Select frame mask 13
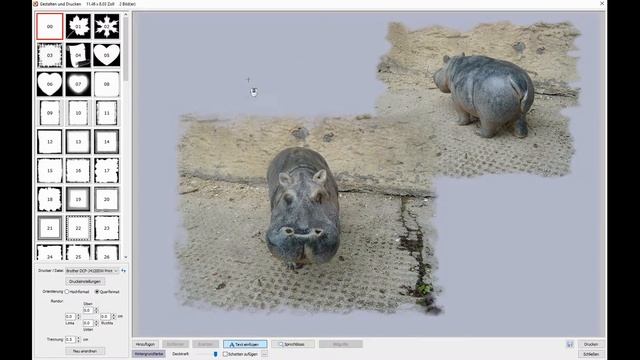The width and height of the screenshot is (640, 360). click(78, 142)
